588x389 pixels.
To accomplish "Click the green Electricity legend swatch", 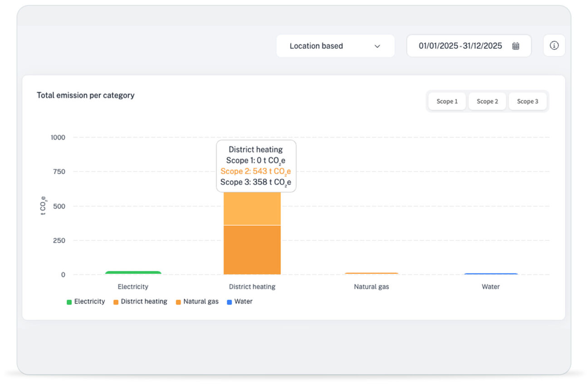I will click(69, 302).
